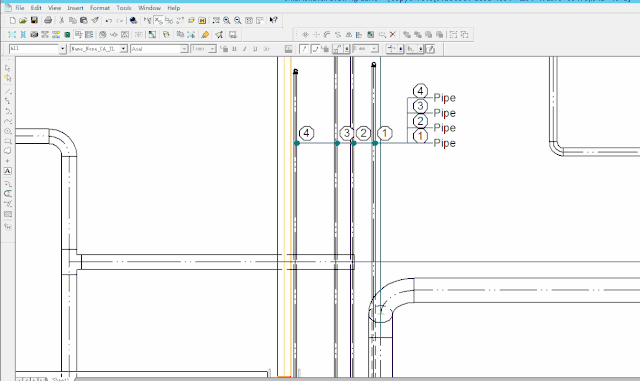The image size is (640, 381).
Task: Cut selection with the scissors icon
Action: [62, 20]
